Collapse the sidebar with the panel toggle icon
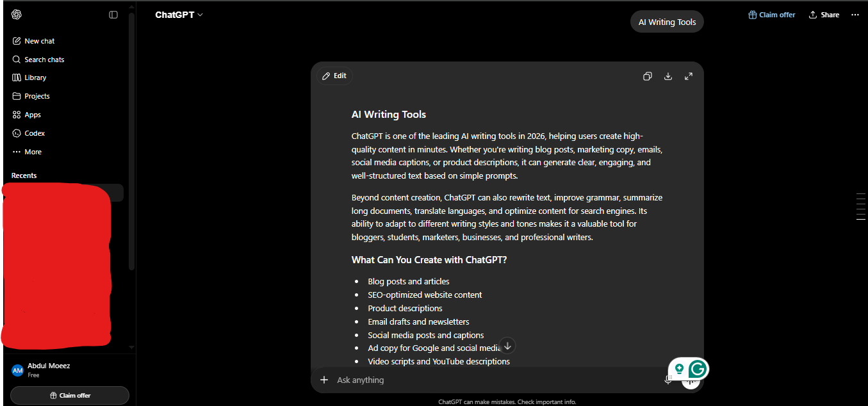Viewport: 868px width, 406px height. [113, 15]
